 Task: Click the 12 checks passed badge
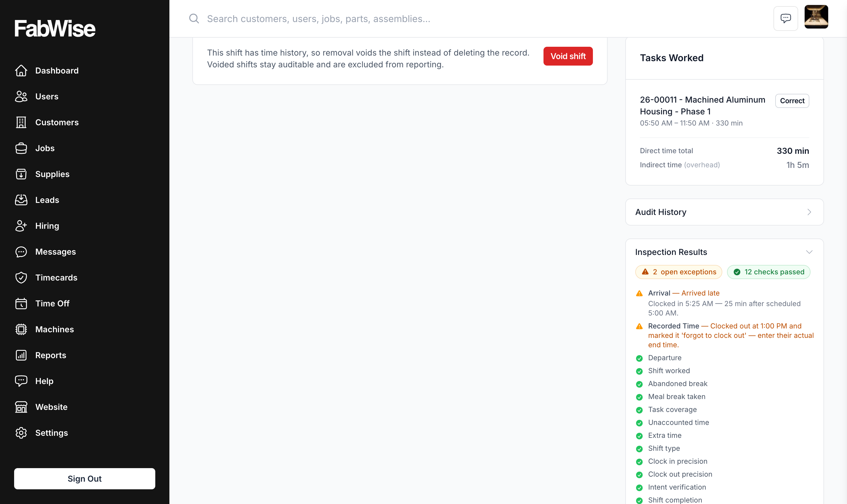pos(768,272)
